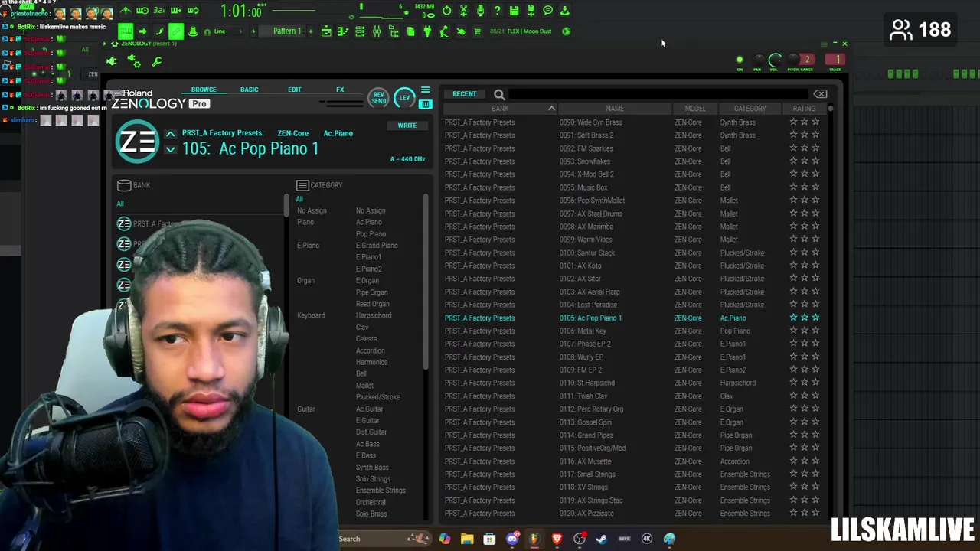Image resolution: width=980 pixels, height=551 pixels.
Task: Click the undo history circular arrow icon
Action: point(446,11)
